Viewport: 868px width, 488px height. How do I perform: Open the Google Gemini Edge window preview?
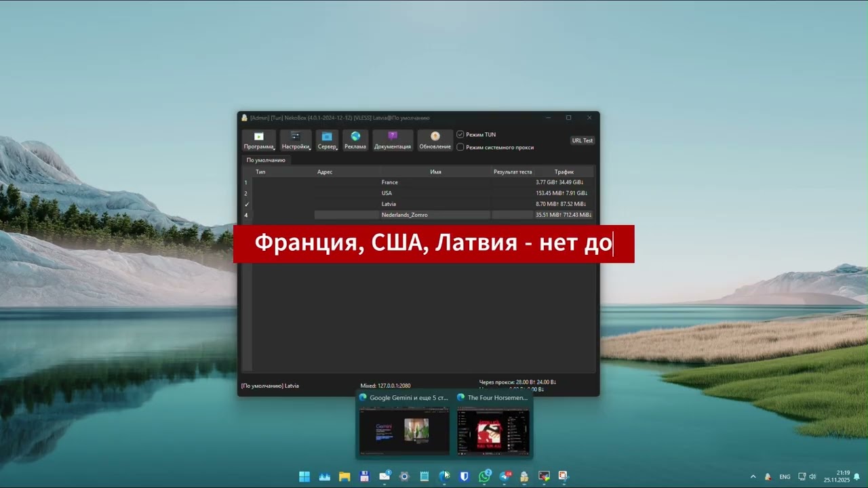tap(404, 424)
